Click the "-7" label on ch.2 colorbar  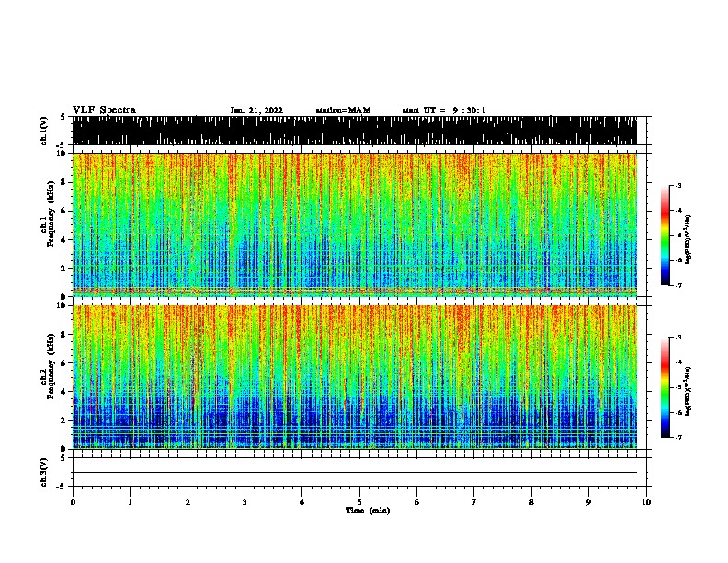point(677,437)
